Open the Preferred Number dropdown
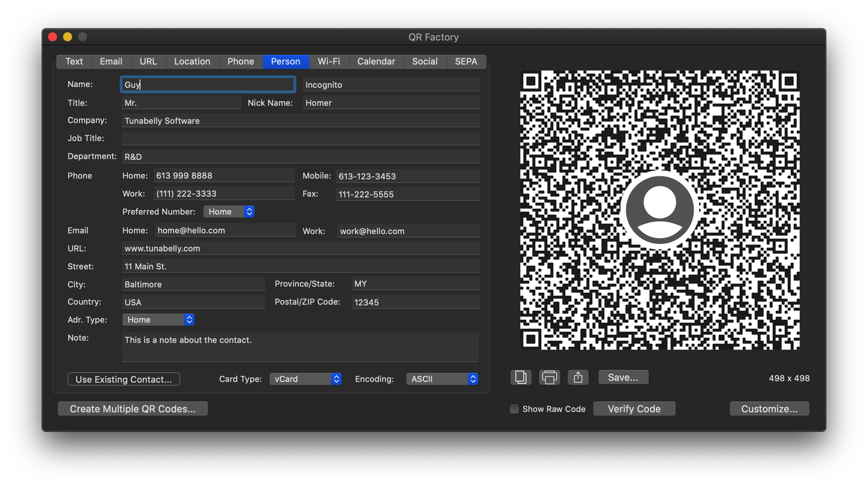This screenshot has height=487, width=868. coord(229,212)
